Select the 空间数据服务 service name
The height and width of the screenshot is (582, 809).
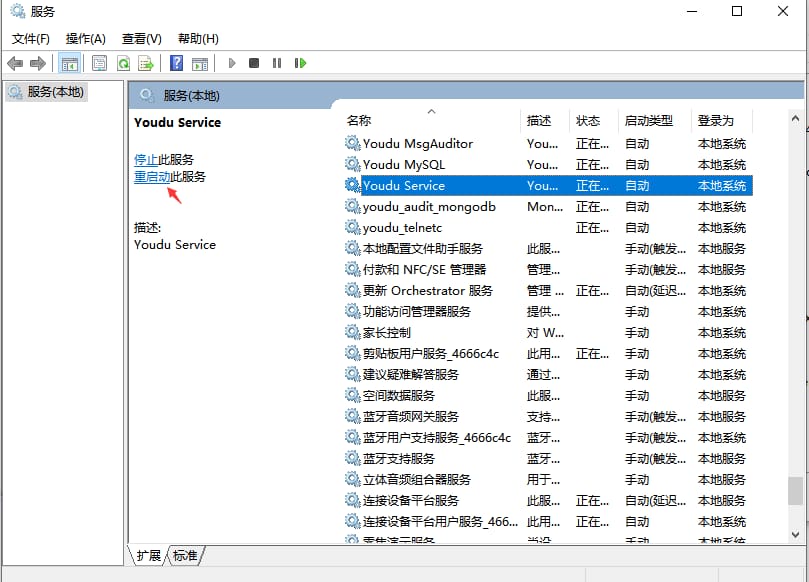pos(398,396)
